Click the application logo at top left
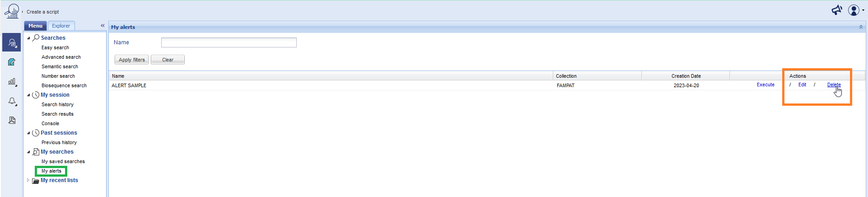Screen dimensions: 868x197 pyautogui.click(x=12, y=11)
